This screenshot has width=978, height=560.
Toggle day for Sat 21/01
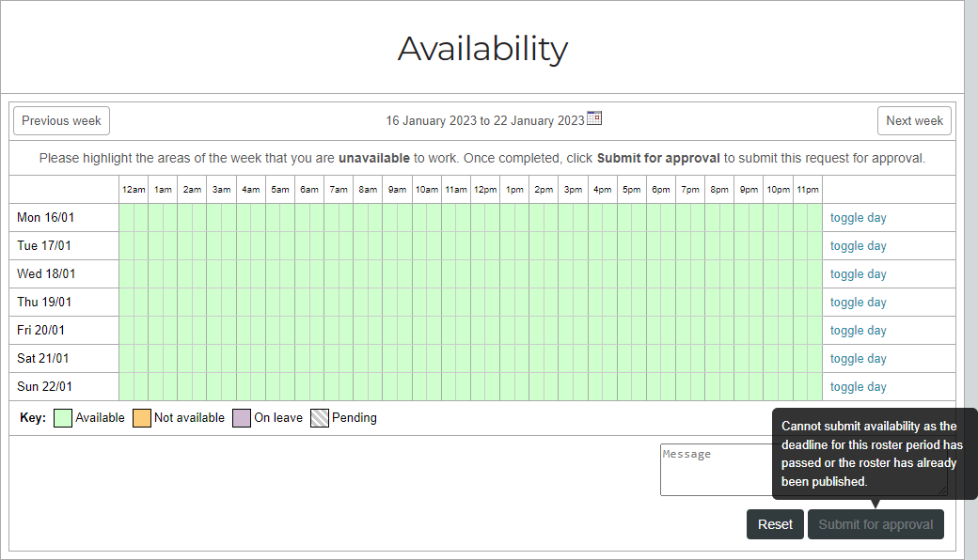point(858,359)
